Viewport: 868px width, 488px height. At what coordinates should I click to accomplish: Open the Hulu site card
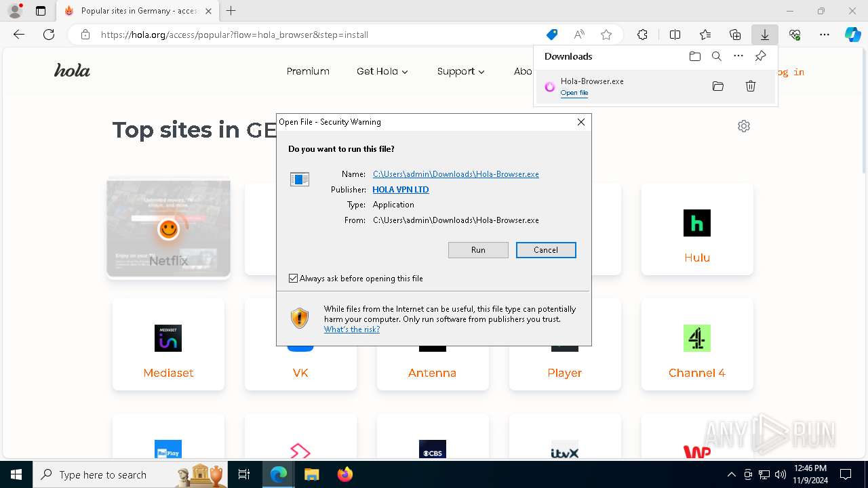click(x=697, y=229)
